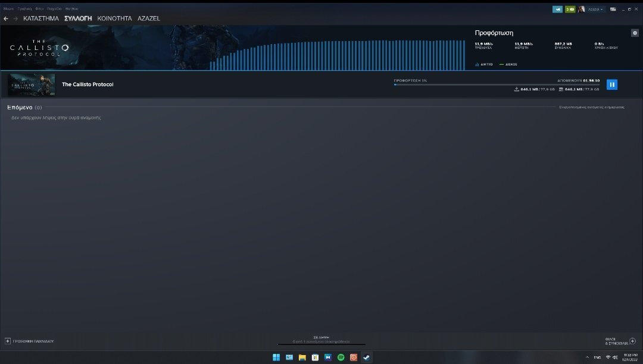Open the Προβολή view menu

point(24,8)
